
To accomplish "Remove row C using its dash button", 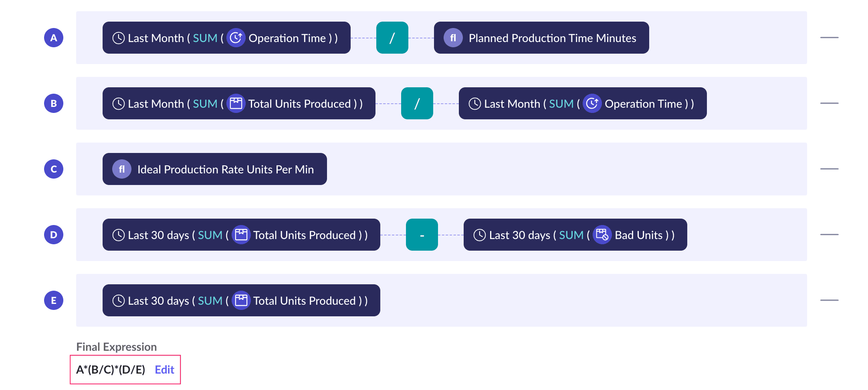I will coord(829,169).
